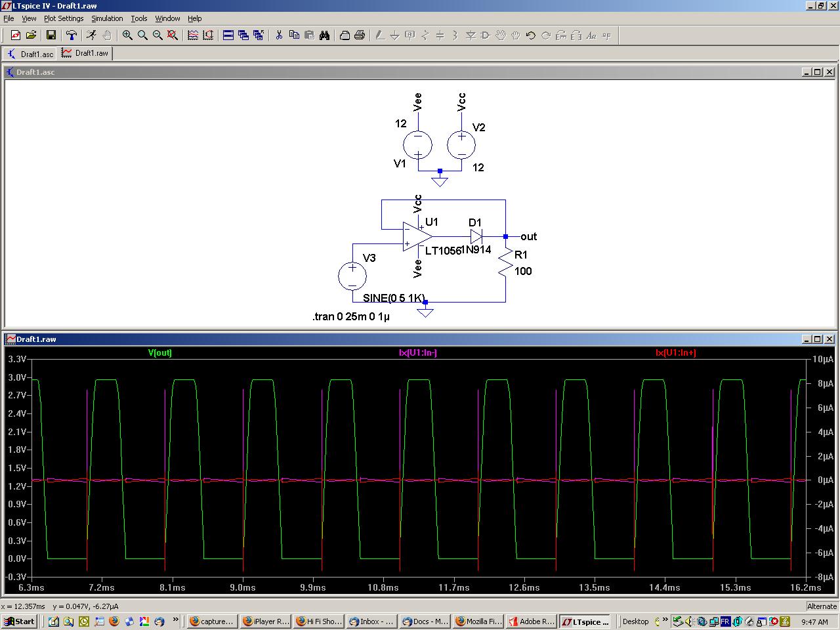The height and width of the screenshot is (630, 840).
Task: Select the Draft1.raw tab
Action: click(x=85, y=53)
